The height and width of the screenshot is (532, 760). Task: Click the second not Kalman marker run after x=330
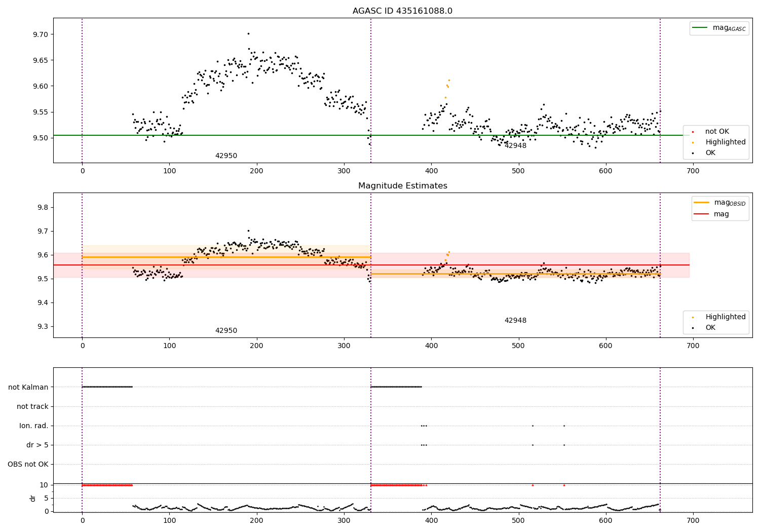pyautogui.click(x=396, y=387)
